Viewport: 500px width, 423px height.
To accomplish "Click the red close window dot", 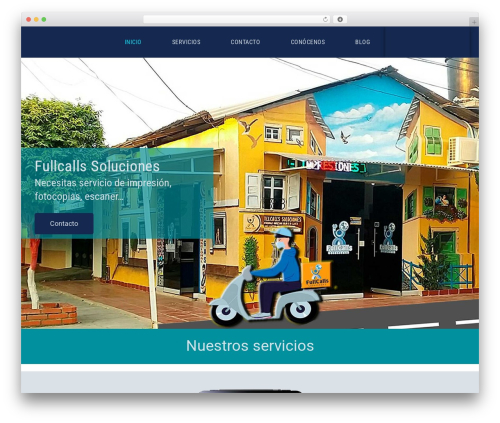I will 29,20.
